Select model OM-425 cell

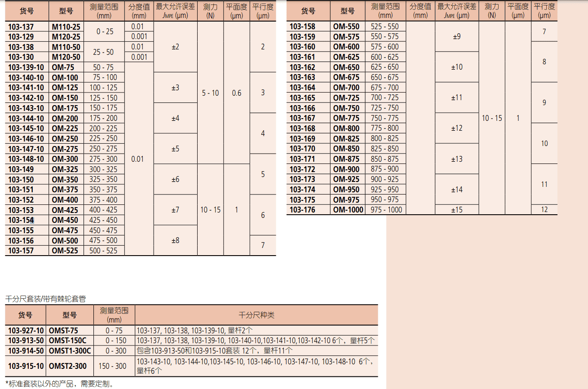click(65, 210)
